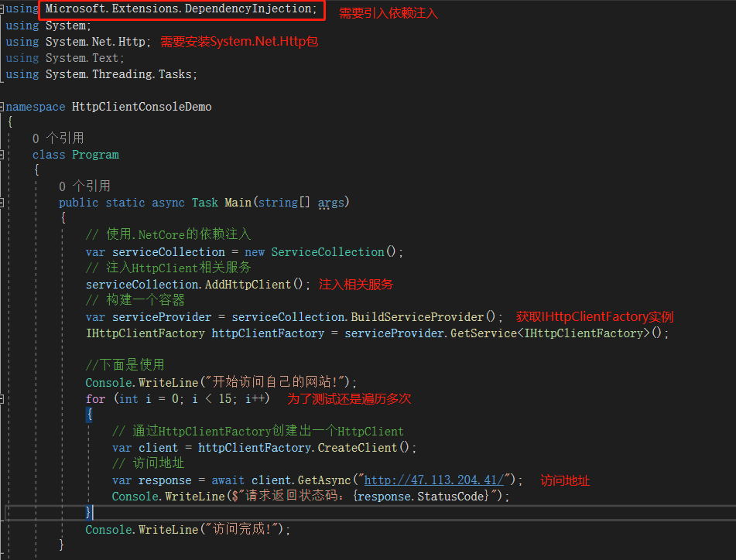
Task: Collapse the class Program outline toggle
Action: [x=2, y=155]
